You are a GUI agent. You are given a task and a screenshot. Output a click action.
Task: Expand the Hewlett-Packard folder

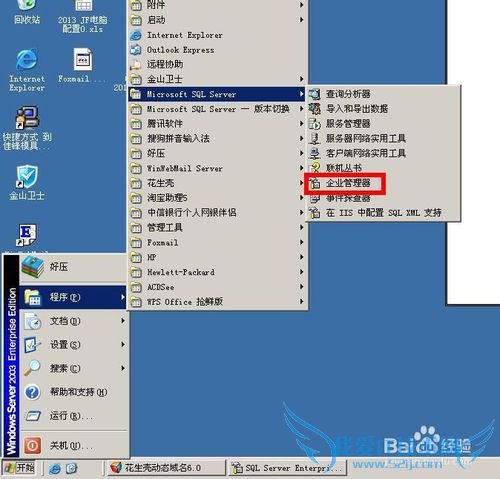(x=218, y=272)
